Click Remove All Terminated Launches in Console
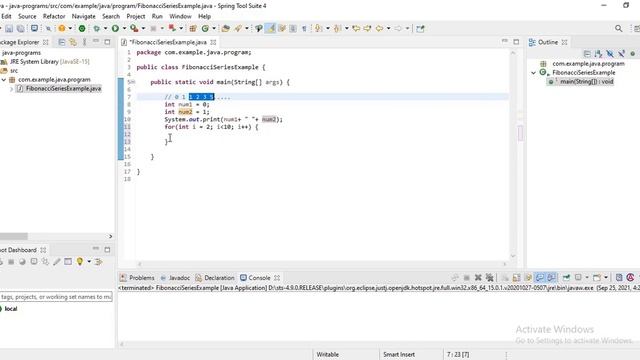 489,278
